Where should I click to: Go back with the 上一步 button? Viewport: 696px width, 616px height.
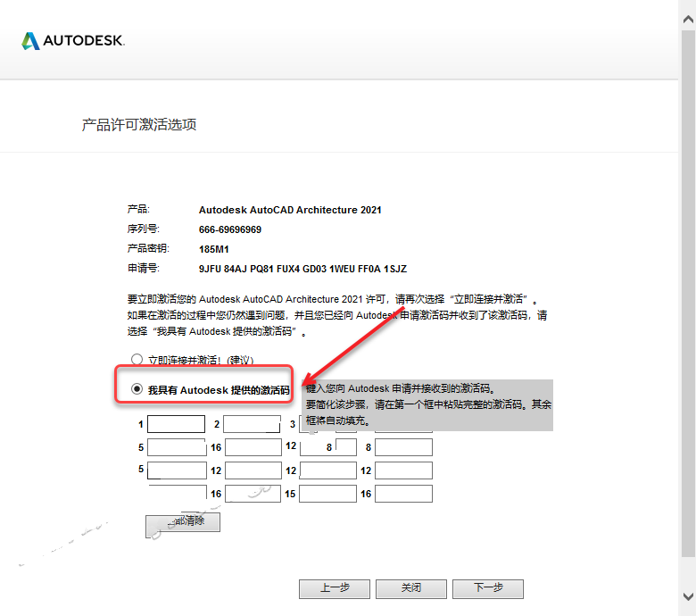pos(335,588)
